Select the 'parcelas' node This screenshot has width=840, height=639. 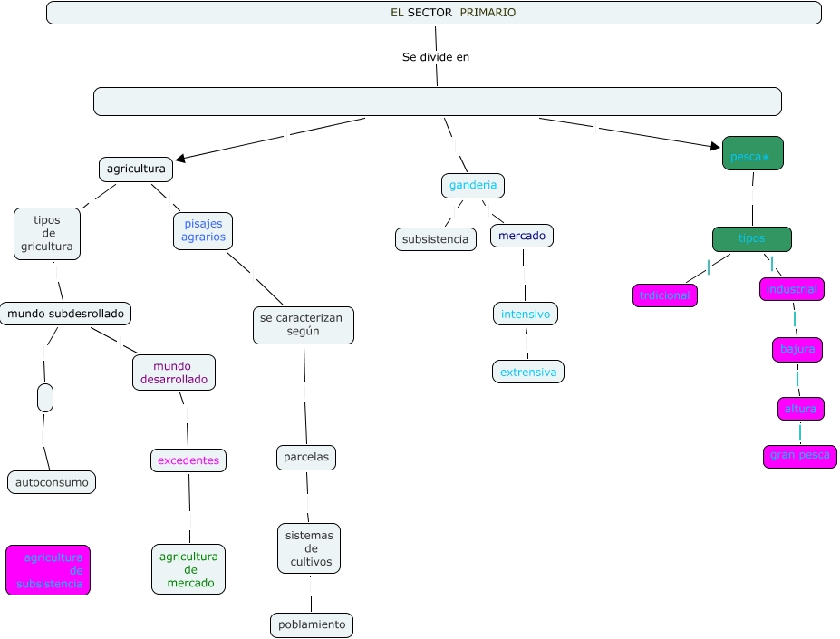pyautogui.click(x=306, y=458)
